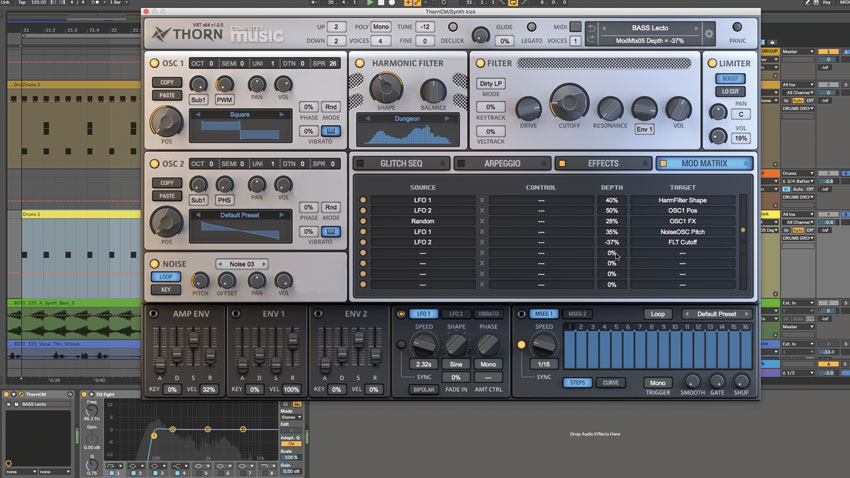Open the Poly Mono mode dropdown
850x478 pixels.
381,27
